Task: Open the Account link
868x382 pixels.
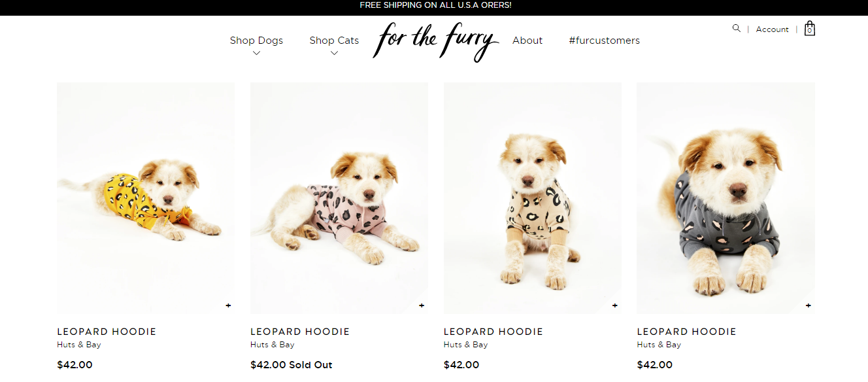Action: [x=772, y=29]
